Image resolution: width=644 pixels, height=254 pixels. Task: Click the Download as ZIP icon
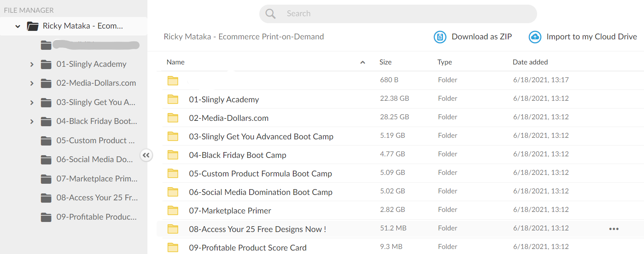coord(440,37)
